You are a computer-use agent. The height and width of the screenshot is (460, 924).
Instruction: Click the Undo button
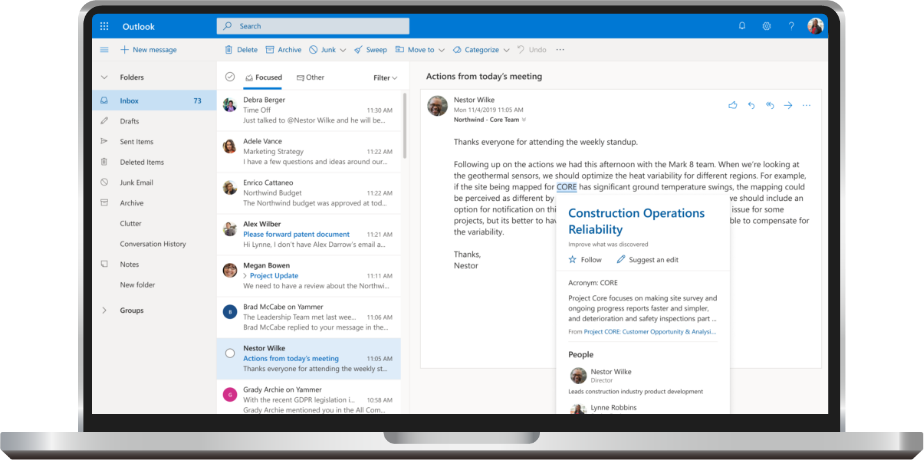coord(532,50)
